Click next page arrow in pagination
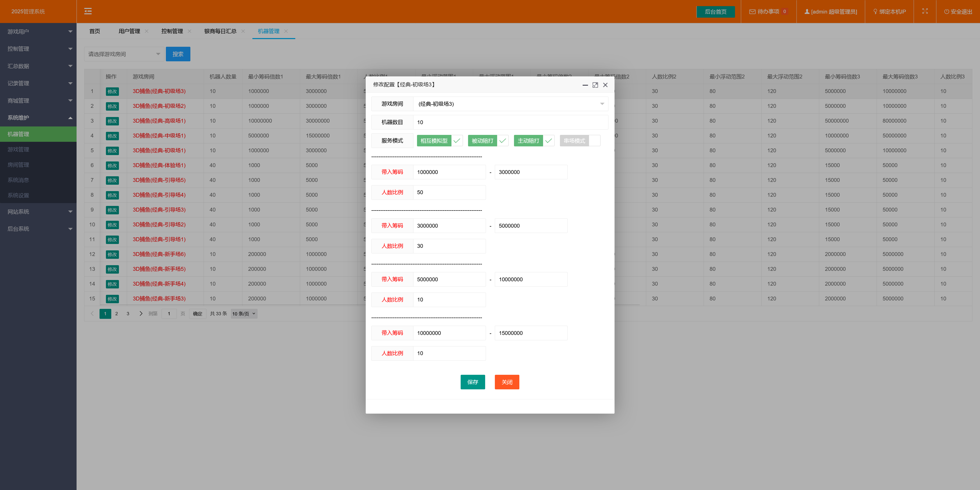This screenshot has width=980, height=490. click(x=141, y=314)
